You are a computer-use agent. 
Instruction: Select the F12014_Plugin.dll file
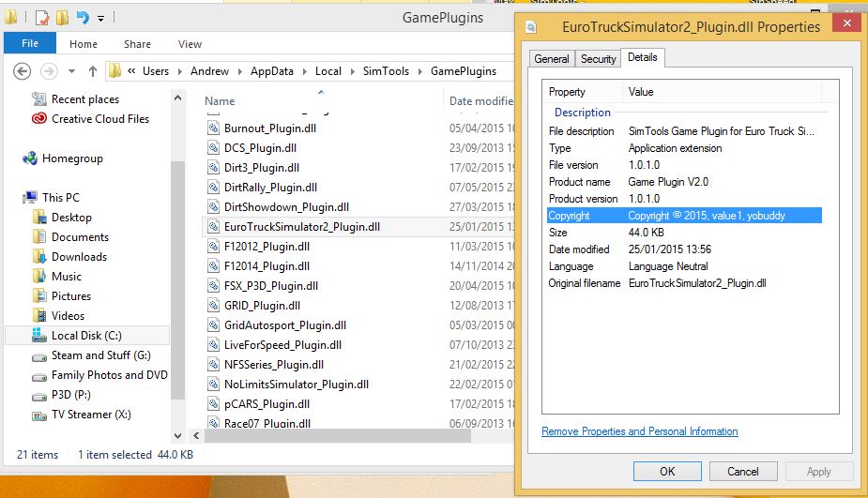tap(266, 266)
